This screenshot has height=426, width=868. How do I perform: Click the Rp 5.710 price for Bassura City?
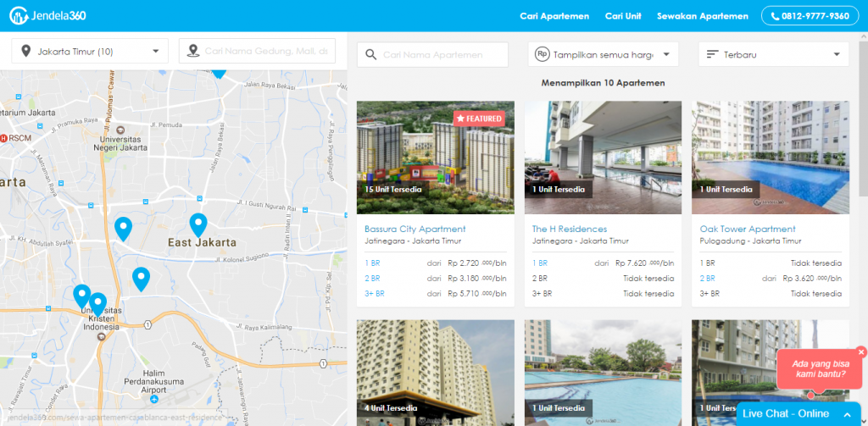476,294
